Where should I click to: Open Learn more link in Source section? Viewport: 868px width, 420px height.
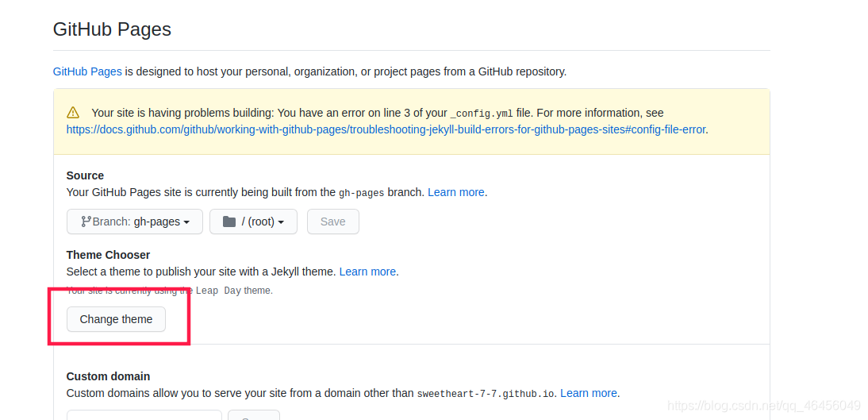[456, 192]
